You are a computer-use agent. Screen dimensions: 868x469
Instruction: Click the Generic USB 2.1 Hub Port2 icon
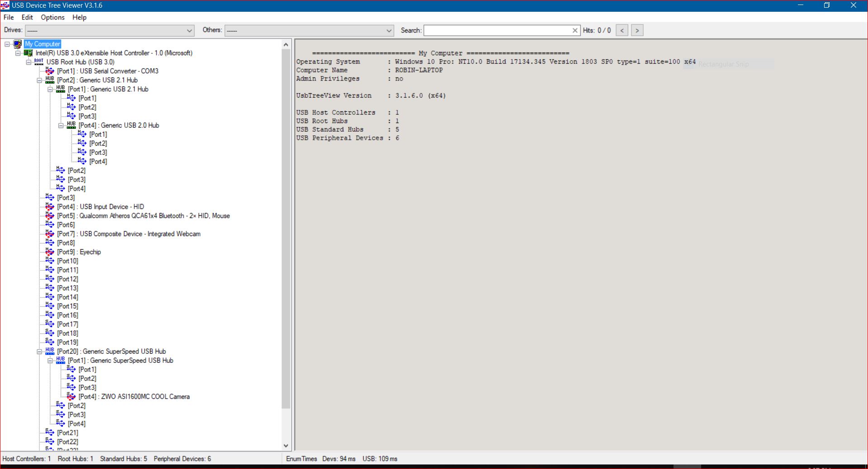pos(50,80)
